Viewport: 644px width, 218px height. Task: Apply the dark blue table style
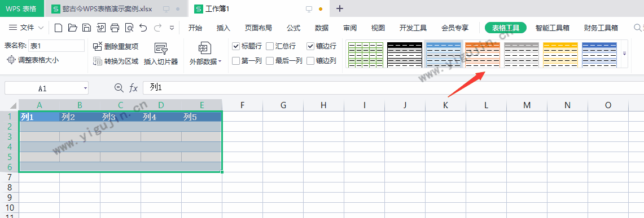point(599,54)
